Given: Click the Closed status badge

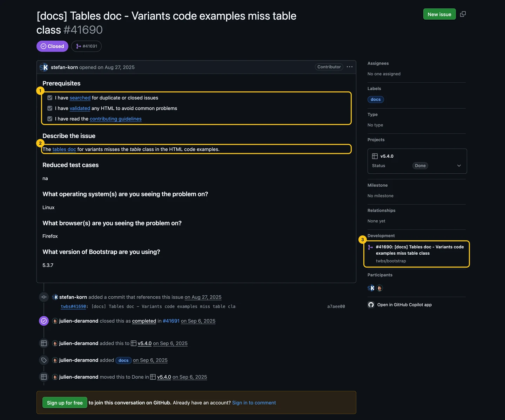Looking at the screenshot, I should [52, 46].
